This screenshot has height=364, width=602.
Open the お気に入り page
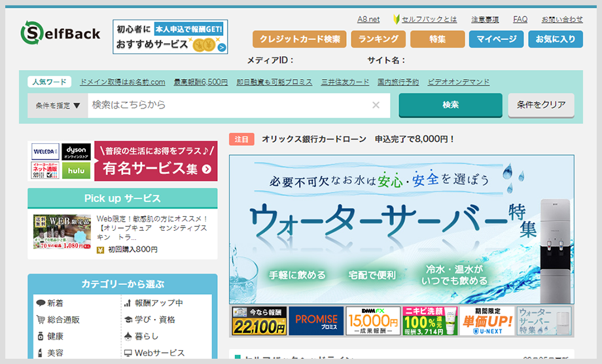pos(556,39)
